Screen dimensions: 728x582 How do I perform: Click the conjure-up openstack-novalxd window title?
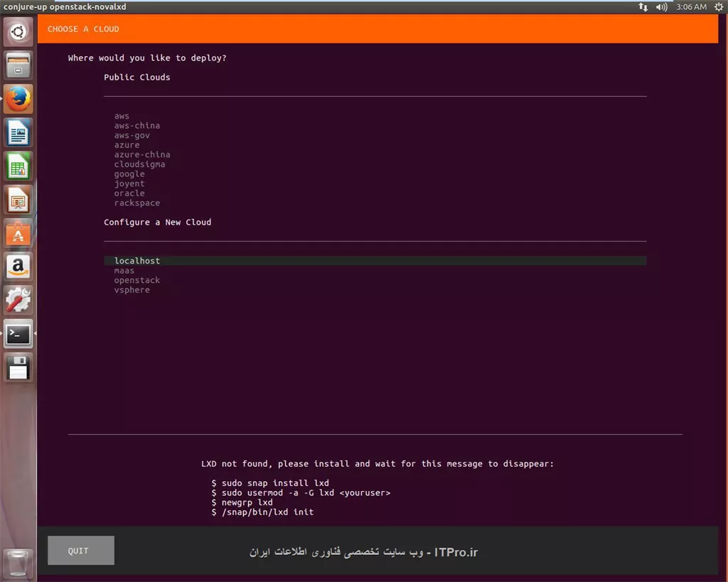pos(65,6)
